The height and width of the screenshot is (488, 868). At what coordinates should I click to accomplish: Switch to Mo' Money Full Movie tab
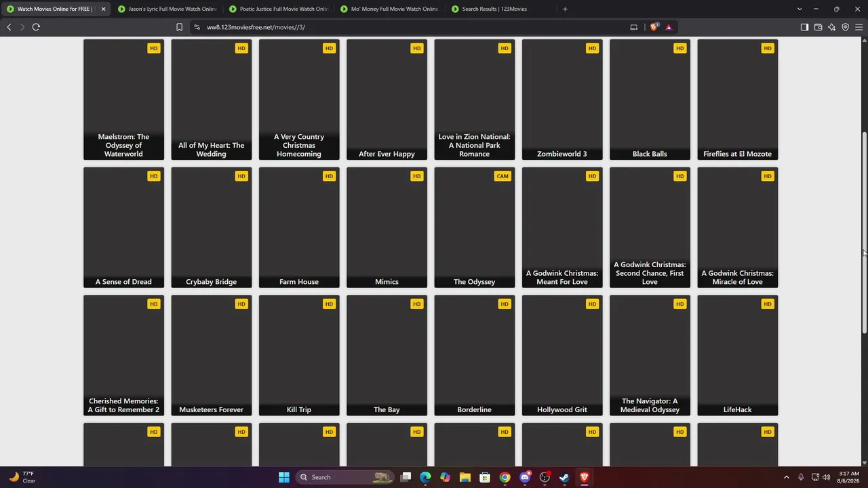tap(389, 9)
